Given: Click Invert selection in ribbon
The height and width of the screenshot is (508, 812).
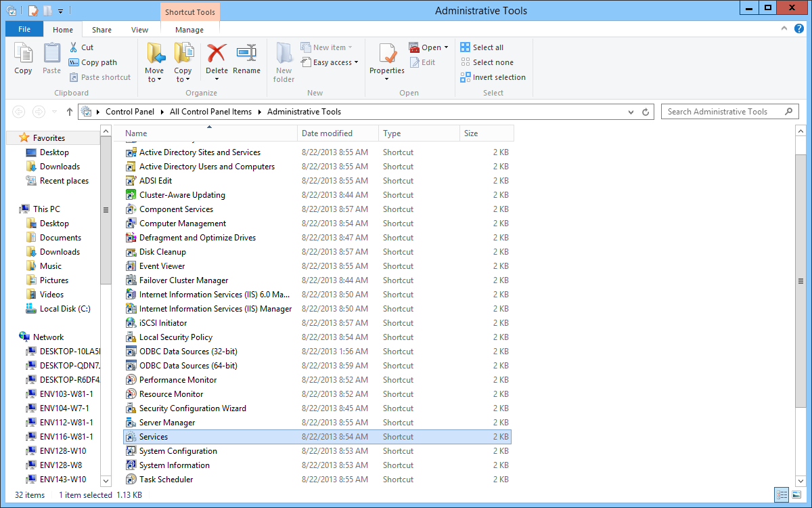Looking at the screenshot, I should click(493, 77).
